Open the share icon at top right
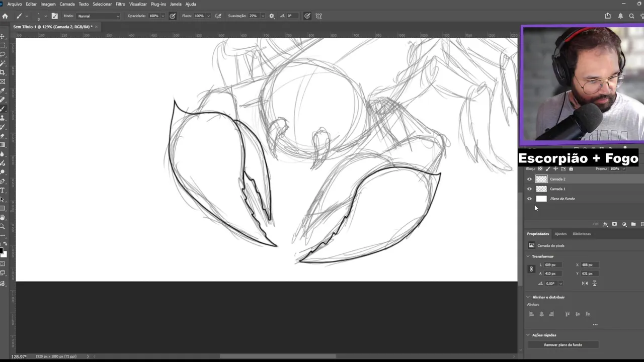 click(608, 16)
